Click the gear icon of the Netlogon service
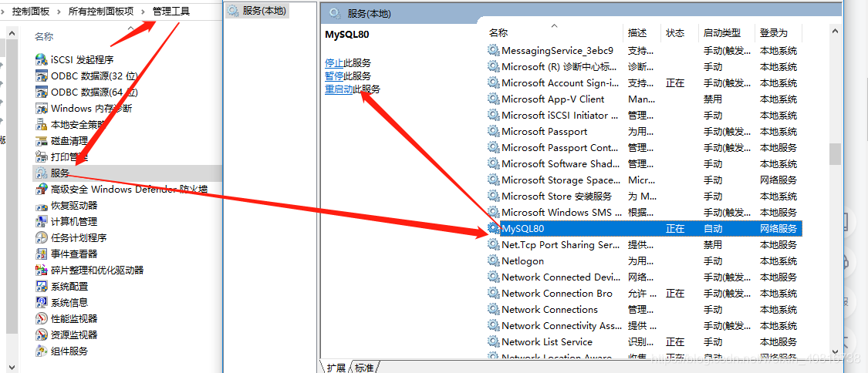The height and width of the screenshot is (373, 868). (x=493, y=260)
